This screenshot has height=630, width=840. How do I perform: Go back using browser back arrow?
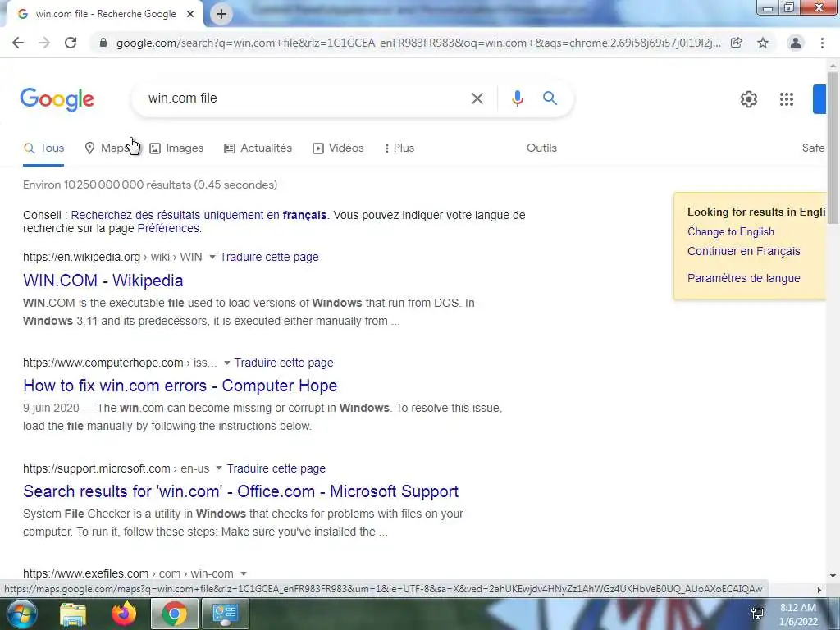[18, 43]
